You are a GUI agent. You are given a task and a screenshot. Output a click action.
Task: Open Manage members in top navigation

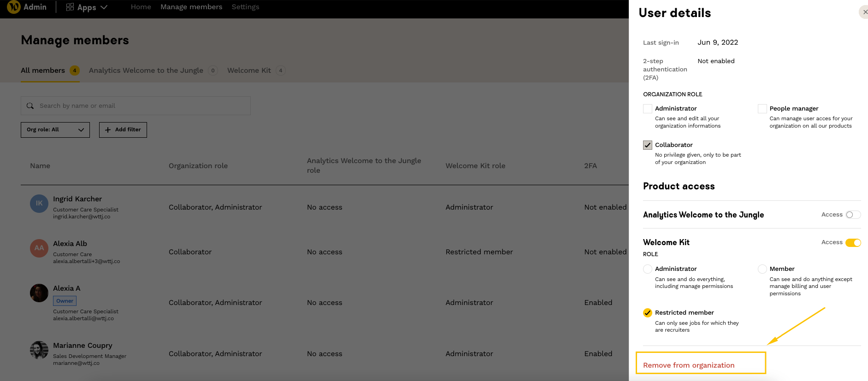(191, 7)
